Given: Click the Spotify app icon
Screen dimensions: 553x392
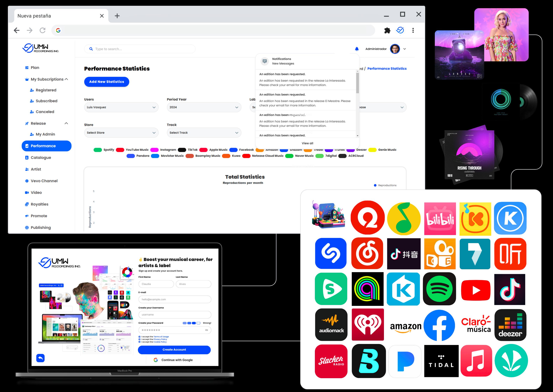Looking at the screenshot, I should 440,289.
